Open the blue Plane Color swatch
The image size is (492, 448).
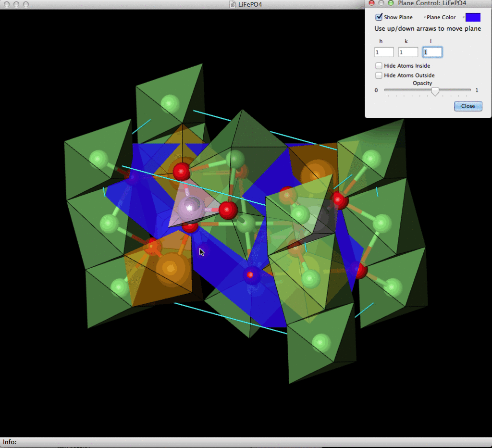point(473,17)
